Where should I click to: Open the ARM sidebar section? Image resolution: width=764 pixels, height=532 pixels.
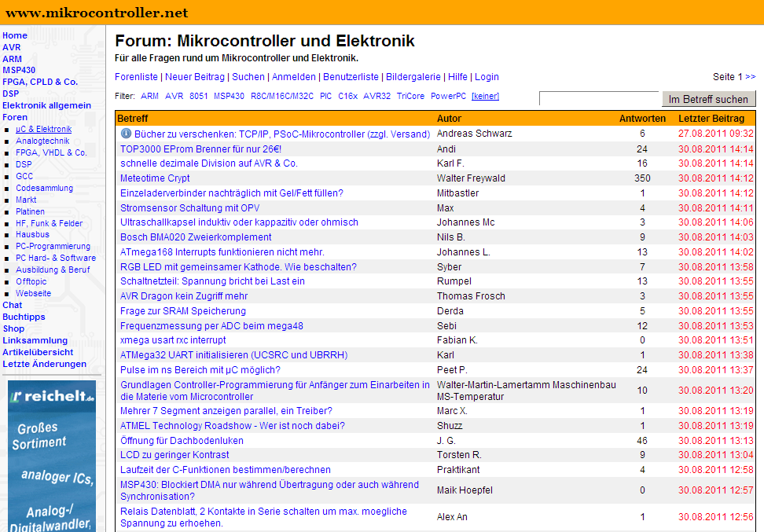click(12, 59)
